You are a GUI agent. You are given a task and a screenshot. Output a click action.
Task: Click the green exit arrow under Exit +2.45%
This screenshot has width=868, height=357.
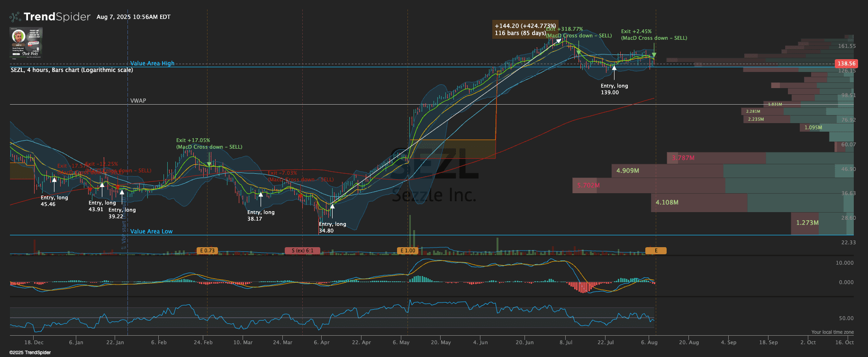[x=654, y=55]
